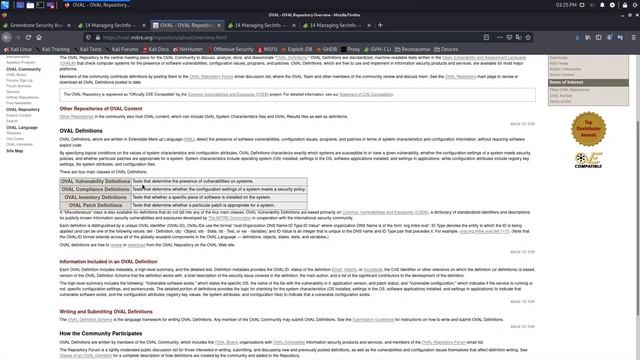Screen dimensions: 640x360
Task: Bookmark this page with the star
Action: [528, 37]
